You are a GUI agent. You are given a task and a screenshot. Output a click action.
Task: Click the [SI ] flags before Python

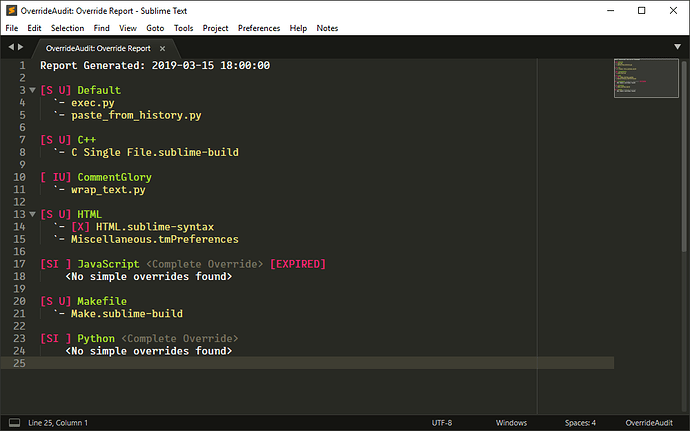(x=55, y=339)
